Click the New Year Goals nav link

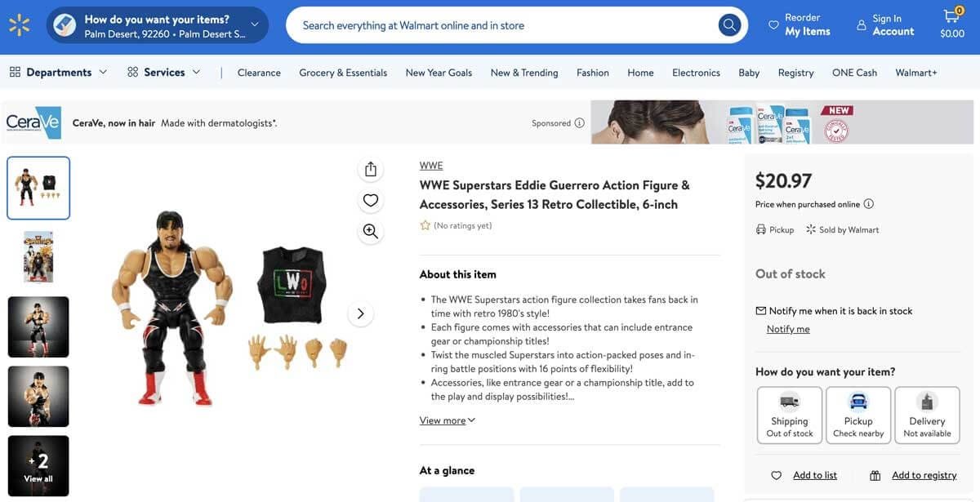(x=438, y=72)
